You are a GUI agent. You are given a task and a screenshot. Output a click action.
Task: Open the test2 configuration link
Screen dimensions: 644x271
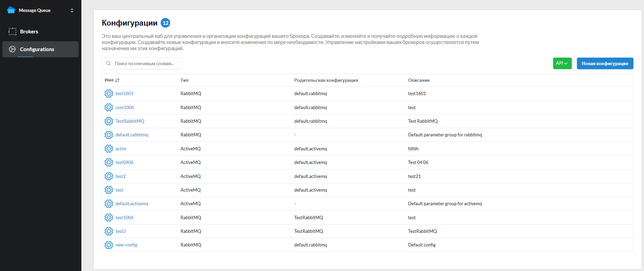pos(120,176)
